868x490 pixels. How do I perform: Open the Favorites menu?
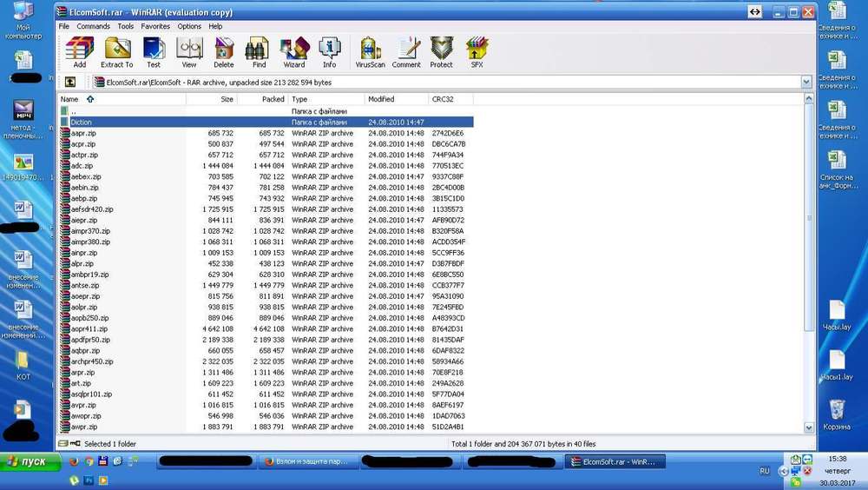point(155,27)
